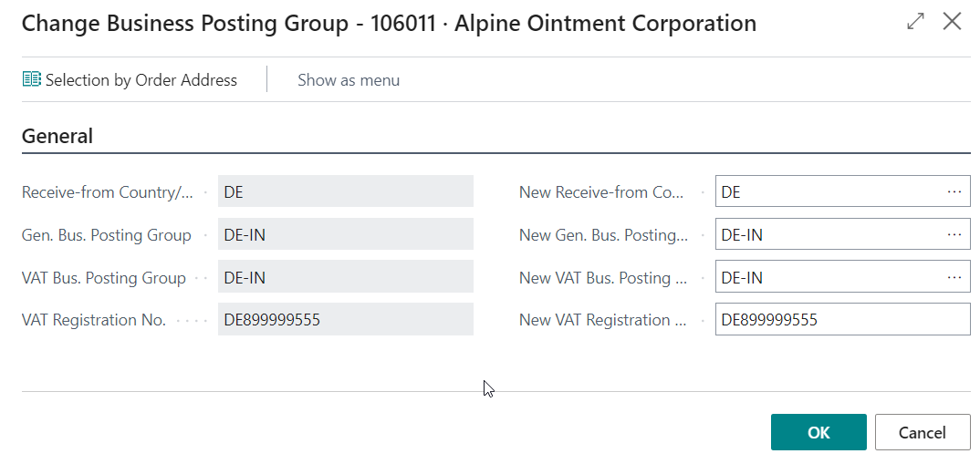
Task: Open lookup for New Receive-from Country field
Action: click(954, 191)
